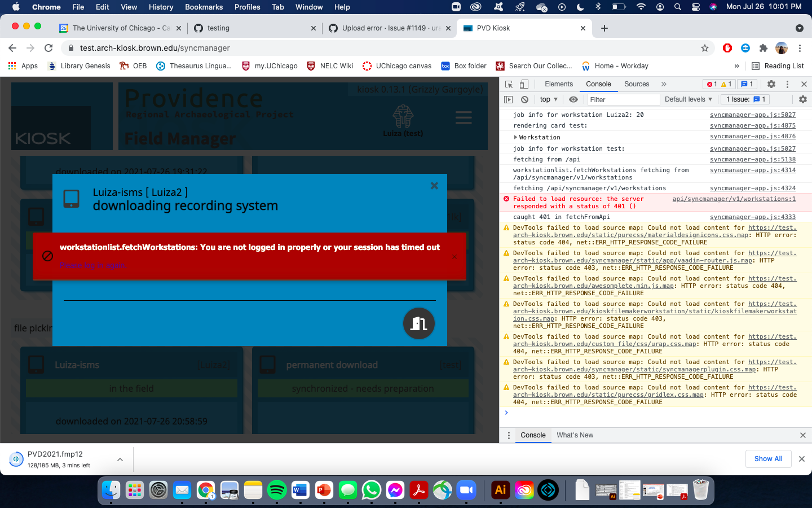Switch to the Sources tab in DevTools

coord(637,84)
